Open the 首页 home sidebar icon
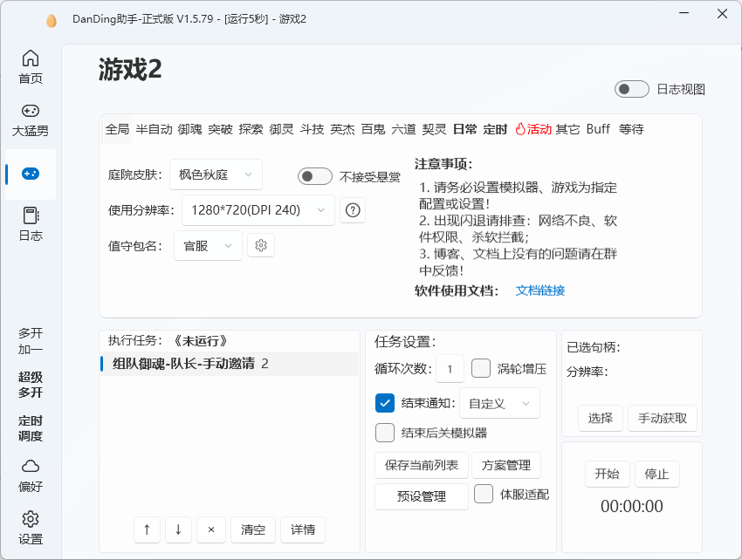Image resolution: width=742 pixels, height=560 pixels. [x=31, y=59]
